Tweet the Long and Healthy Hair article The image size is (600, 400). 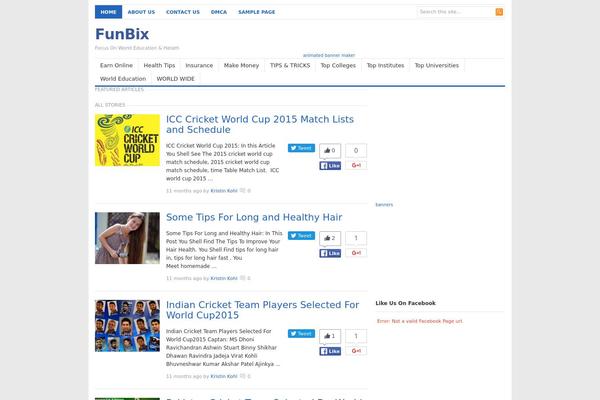coord(301,235)
